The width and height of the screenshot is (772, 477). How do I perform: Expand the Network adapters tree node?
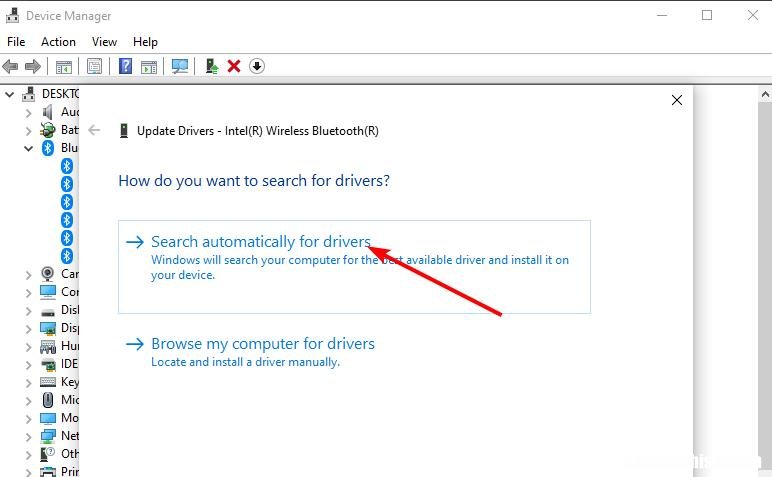click(29, 437)
